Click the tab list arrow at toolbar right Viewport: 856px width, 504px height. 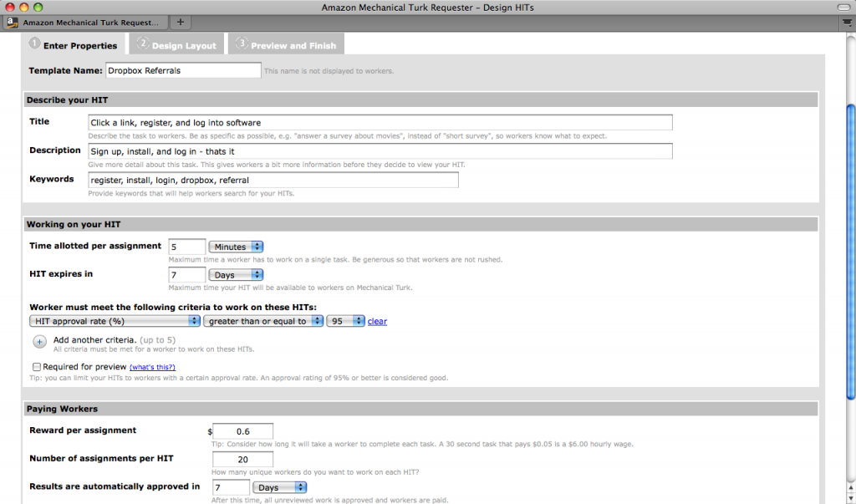click(x=847, y=23)
